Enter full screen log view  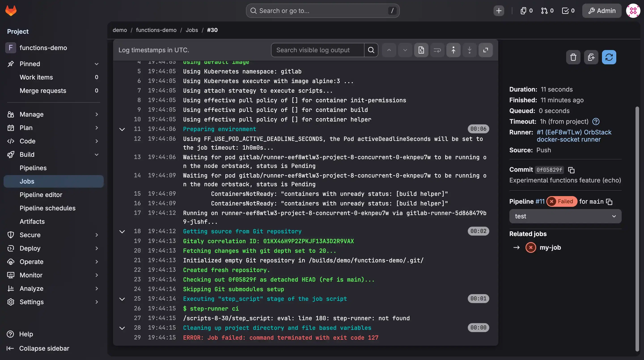[485, 50]
